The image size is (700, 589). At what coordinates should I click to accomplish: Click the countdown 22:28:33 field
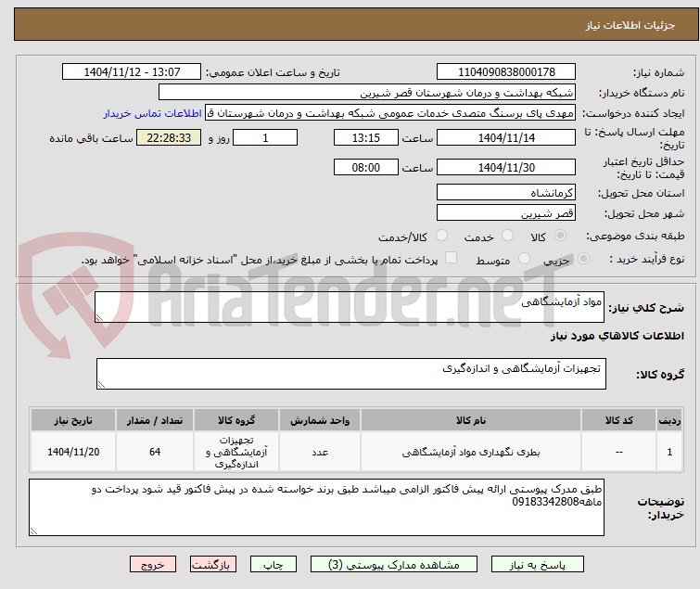coord(169,137)
